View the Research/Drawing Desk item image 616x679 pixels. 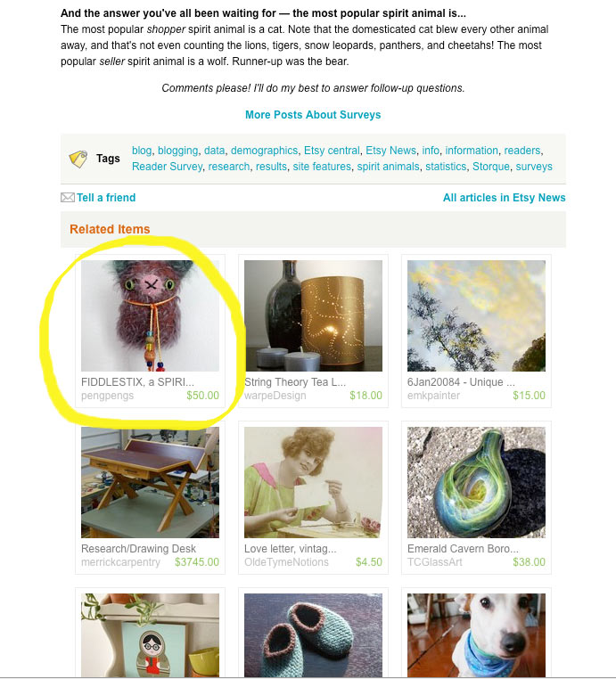(150, 482)
